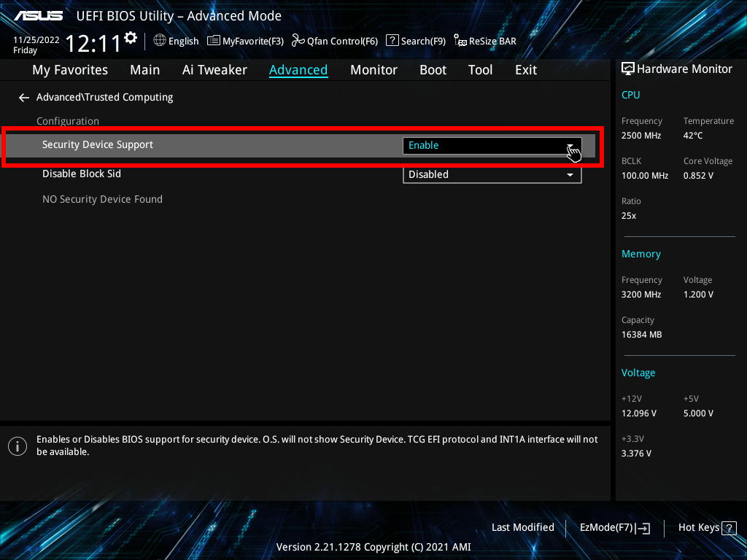Screen dimensions: 747x560
Task: Select the Disable Block Sid row label
Action: [x=82, y=174]
